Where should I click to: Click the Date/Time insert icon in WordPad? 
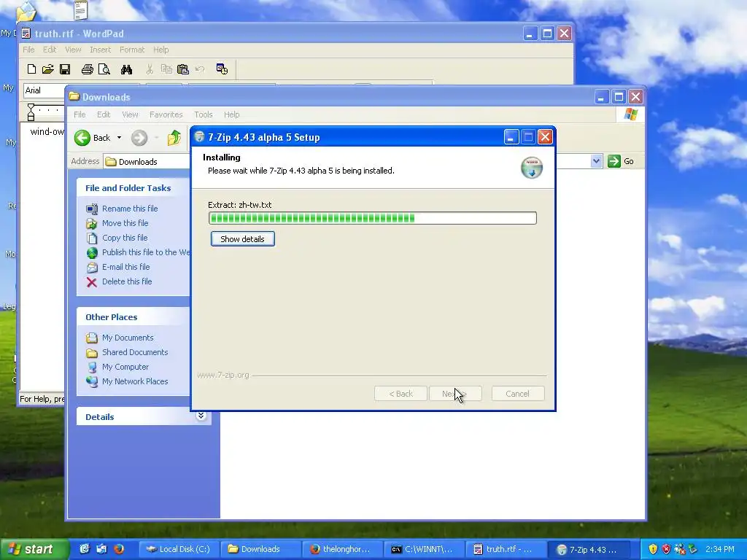click(x=222, y=69)
